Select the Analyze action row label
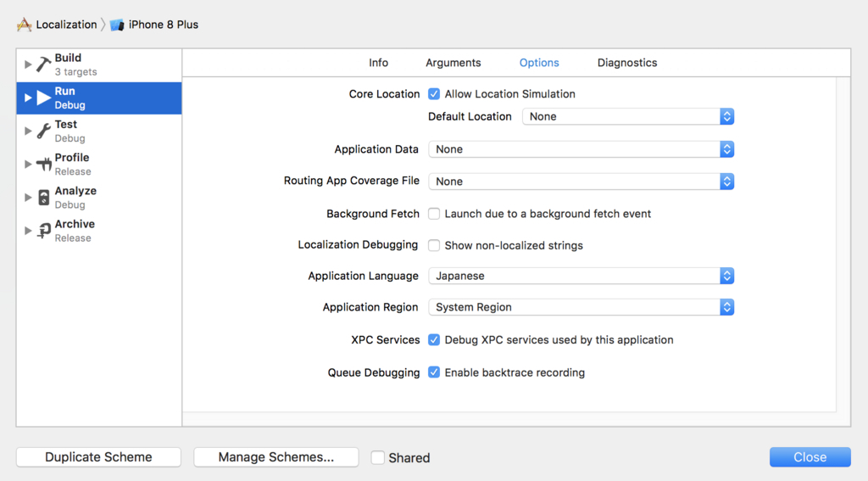868x481 pixels. [75, 191]
